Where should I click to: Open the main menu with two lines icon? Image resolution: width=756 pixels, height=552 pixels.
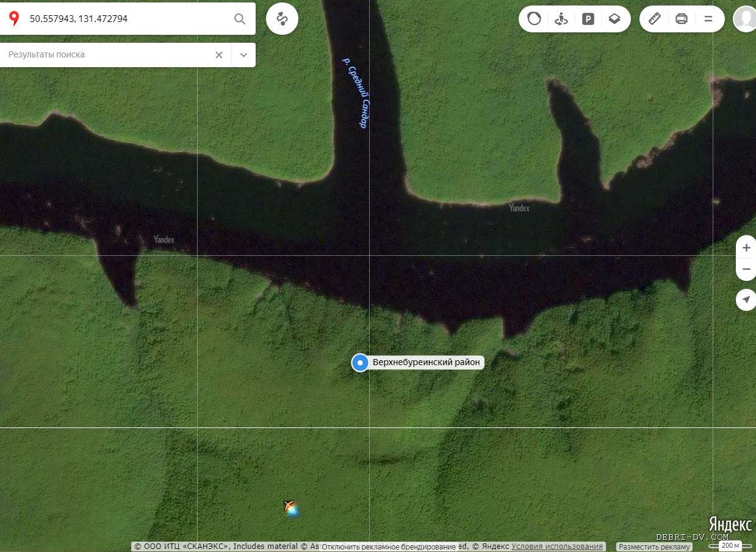[x=708, y=19]
